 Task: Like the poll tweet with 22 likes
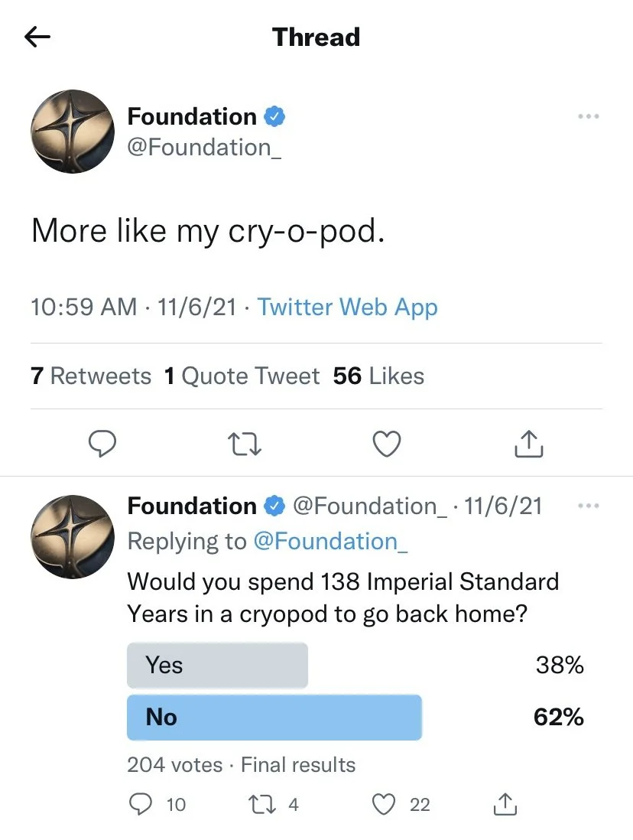384,804
